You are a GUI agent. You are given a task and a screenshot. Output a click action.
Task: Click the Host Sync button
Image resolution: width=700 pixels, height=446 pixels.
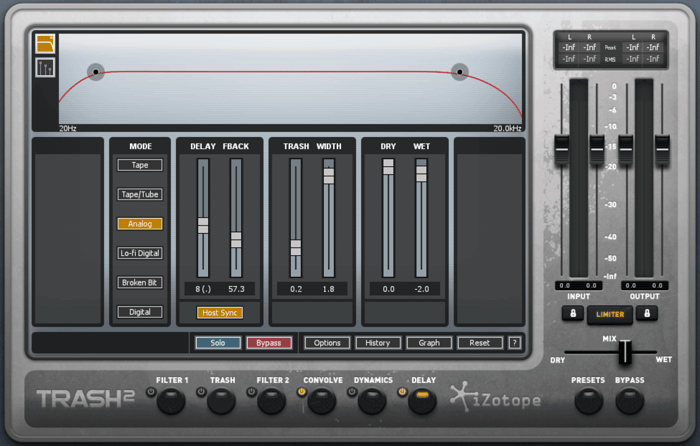click(220, 313)
